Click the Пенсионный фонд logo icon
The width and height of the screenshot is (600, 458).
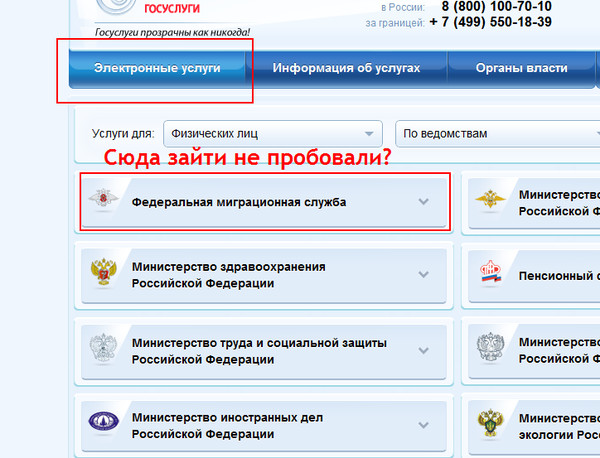491,271
